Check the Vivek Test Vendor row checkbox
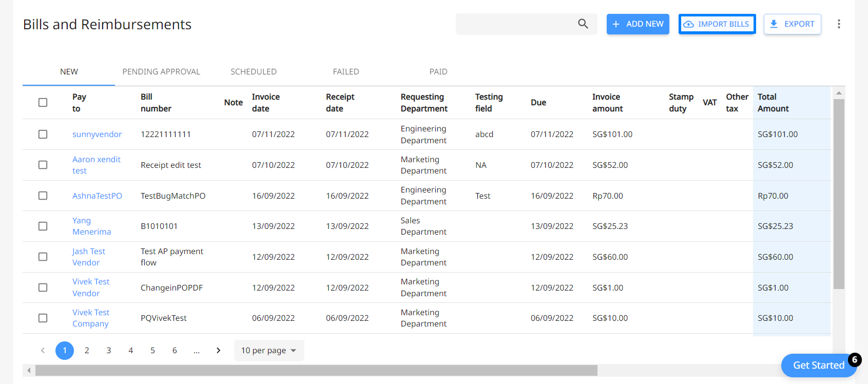This screenshot has height=384, width=868. (x=43, y=287)
